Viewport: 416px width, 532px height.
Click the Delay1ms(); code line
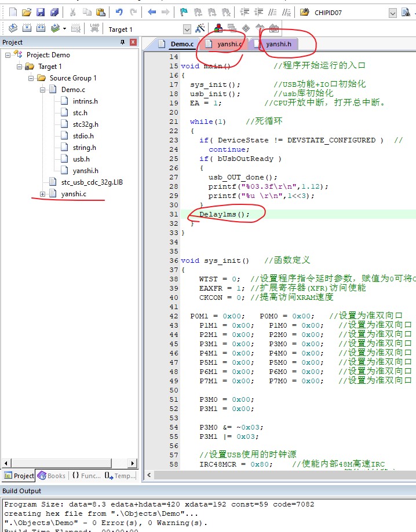click(224, 214)
